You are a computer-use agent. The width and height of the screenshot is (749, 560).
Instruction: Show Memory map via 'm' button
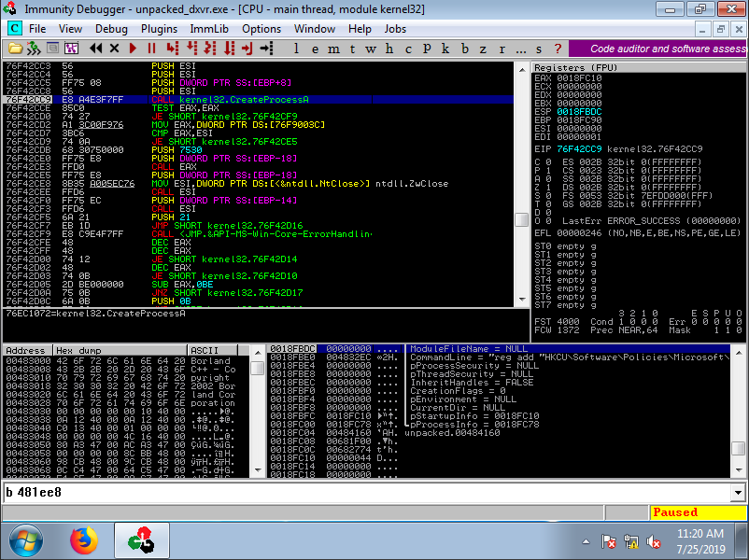click(334, 49)
